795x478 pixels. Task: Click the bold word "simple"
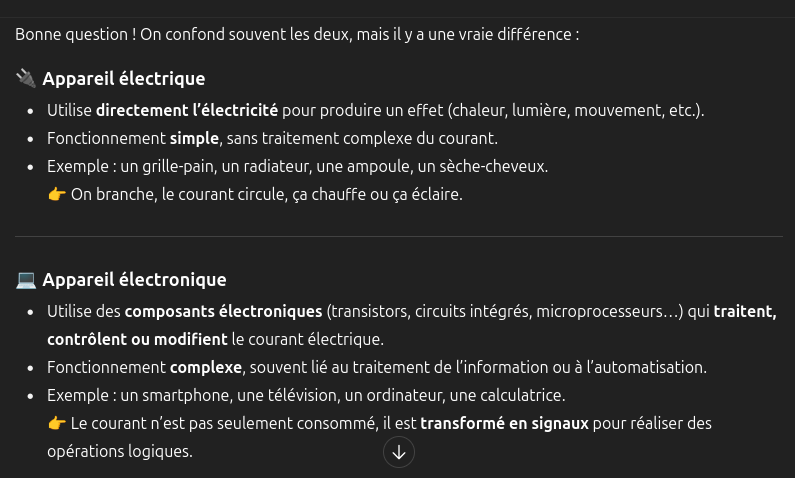coord(194,138)
